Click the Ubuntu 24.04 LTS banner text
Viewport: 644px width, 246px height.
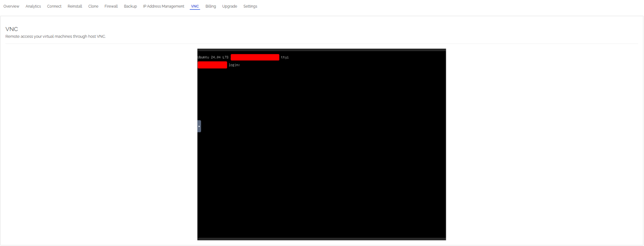click(x=213, y=57)
